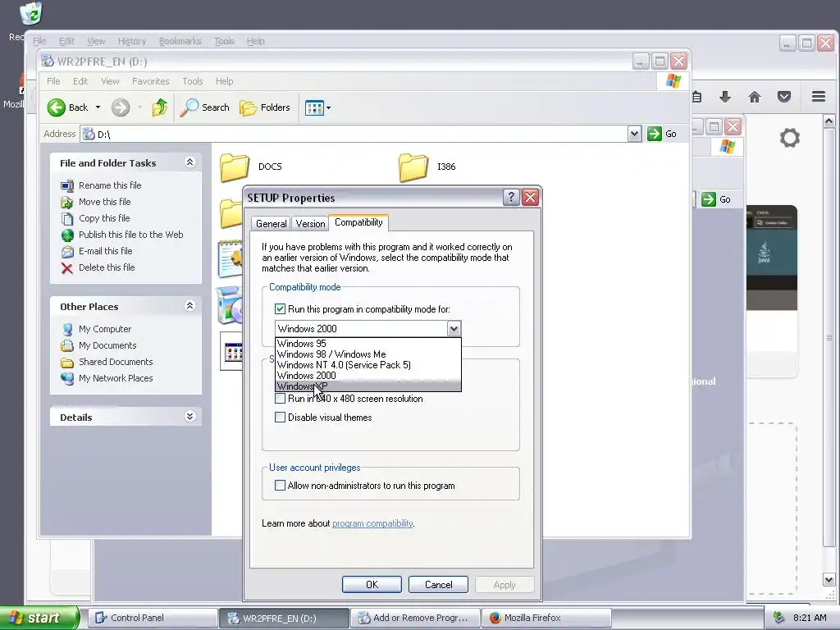Choose Windows 98 / Windows Me option
Screen dimensions: 840x630
coord(368,354)
